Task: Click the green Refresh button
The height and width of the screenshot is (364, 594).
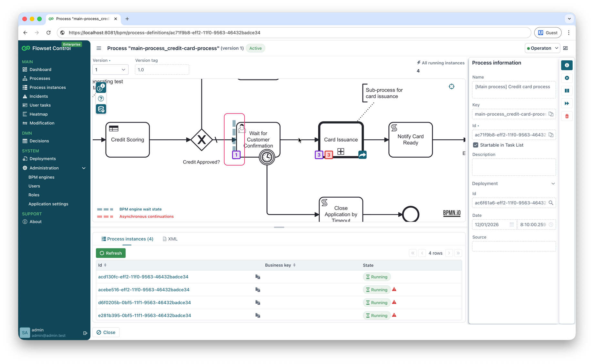Action: pyautogui.click(x=111, y=253)
